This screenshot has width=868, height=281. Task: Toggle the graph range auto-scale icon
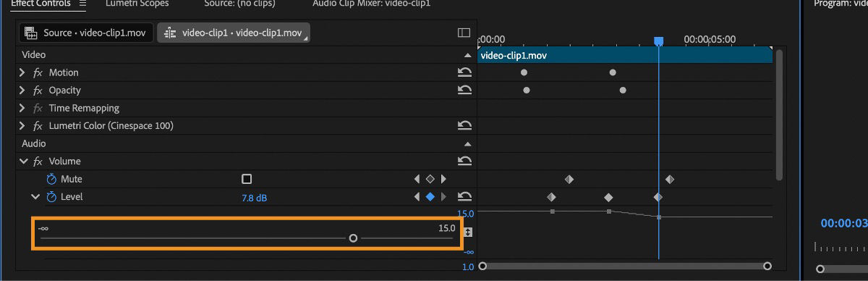point(468,232)
